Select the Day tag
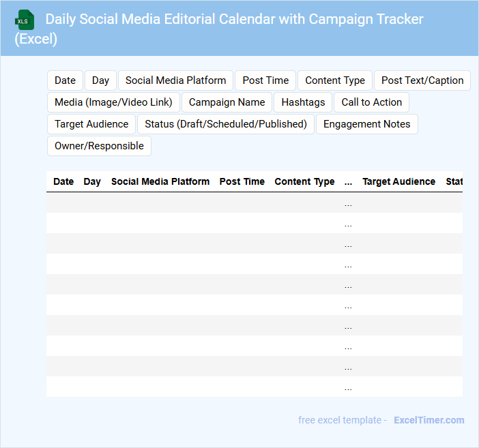Viewport: 479px width, 448px height. coord(100,80)
